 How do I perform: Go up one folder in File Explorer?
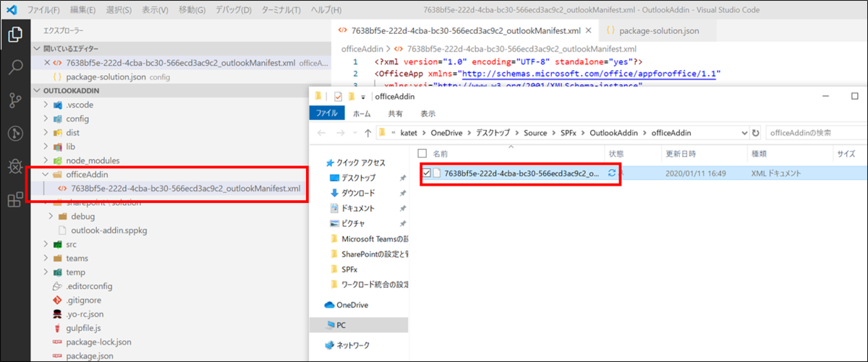point(368,133)
